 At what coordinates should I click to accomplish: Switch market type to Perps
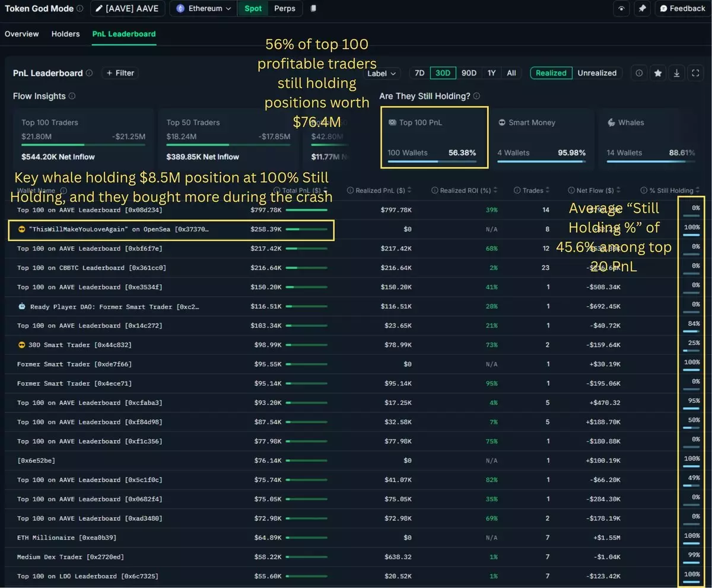pyautogui.click(x=285, y=8)
